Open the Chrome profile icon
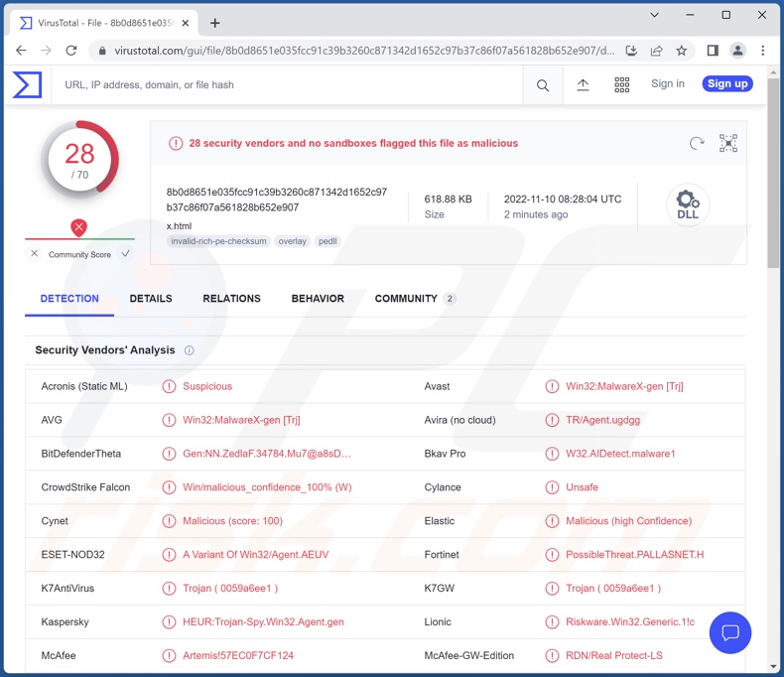Viewport: 784px width, 677px height. pyautogui.click(x=737, y=51)
